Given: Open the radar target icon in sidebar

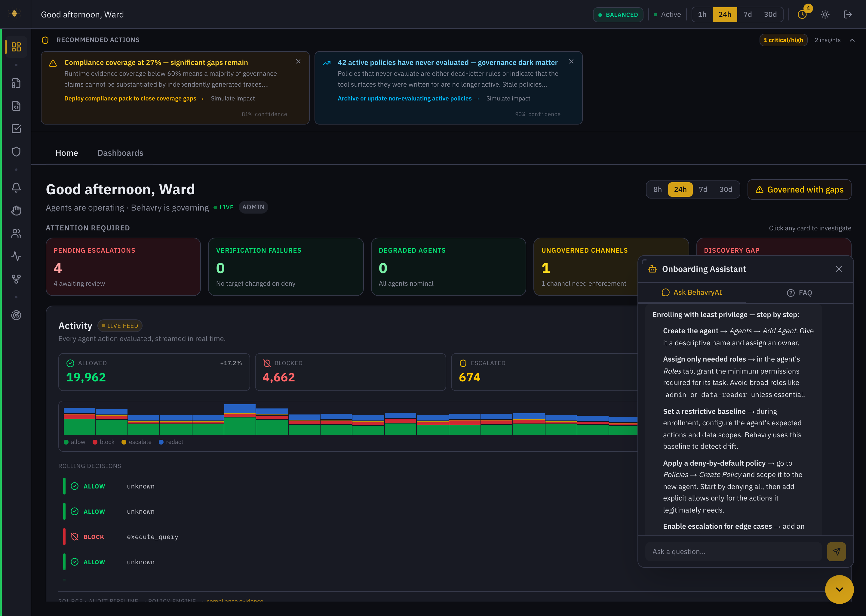Looking at the screenshot, I should [x=16, y=315].
